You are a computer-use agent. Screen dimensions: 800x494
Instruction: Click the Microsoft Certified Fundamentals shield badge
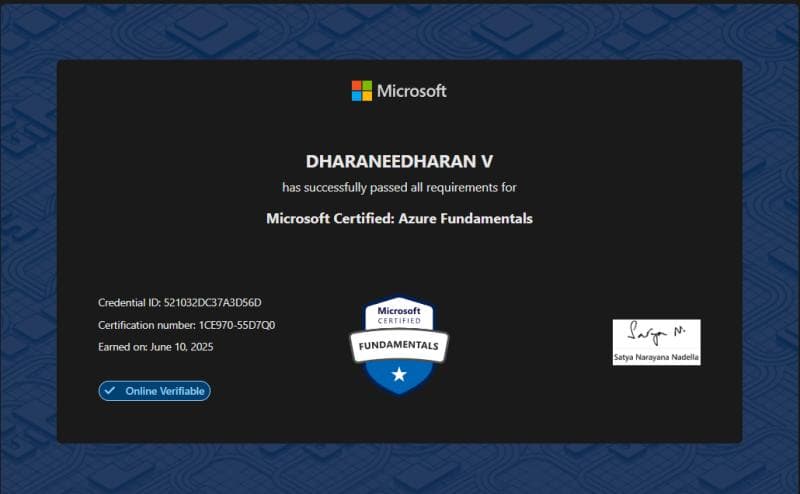point(399,346)
